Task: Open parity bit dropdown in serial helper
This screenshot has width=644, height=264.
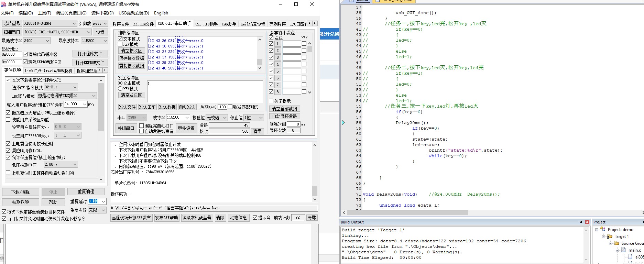Action: click(x=217, y=118)
